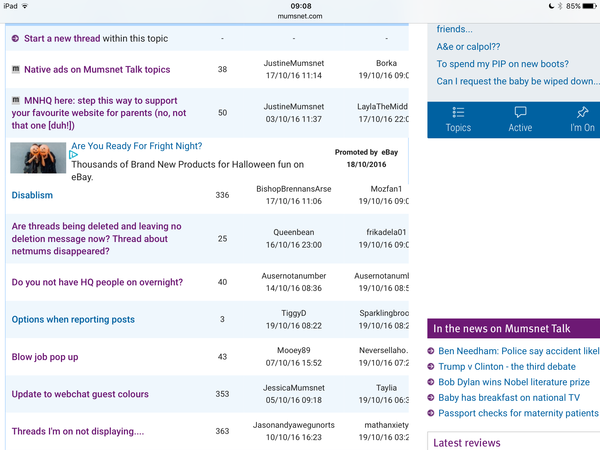Open the Active speech bubble icon

pos(520,112)
